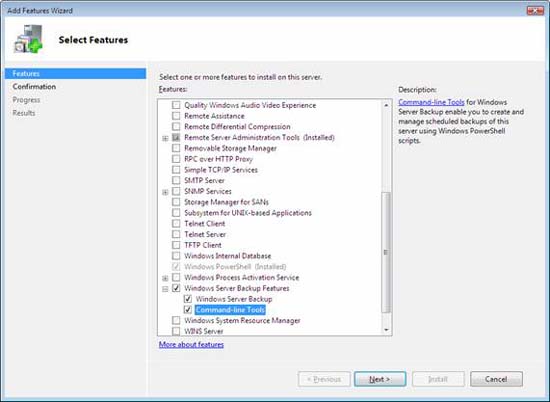Check the SMTP Server feature box
The height and width of the screenshot is (402, 550).
pyautogui.click(x=176, y=180)
